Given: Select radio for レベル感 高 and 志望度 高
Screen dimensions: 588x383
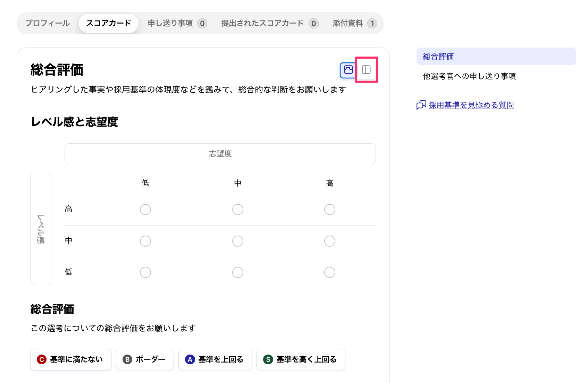Looking at the screenshot, I should (x=330, y=210).
